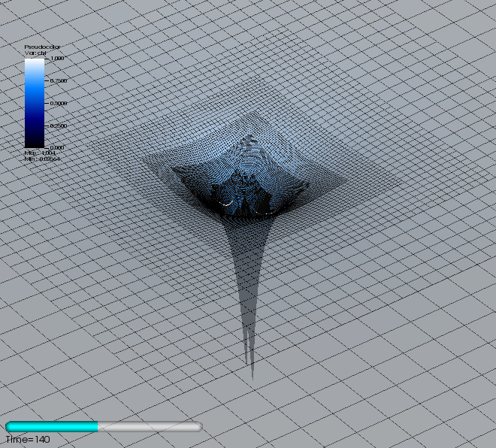Pick the bright blue band of the color bar
Screen dimensions: 496x448
point(34,90)
